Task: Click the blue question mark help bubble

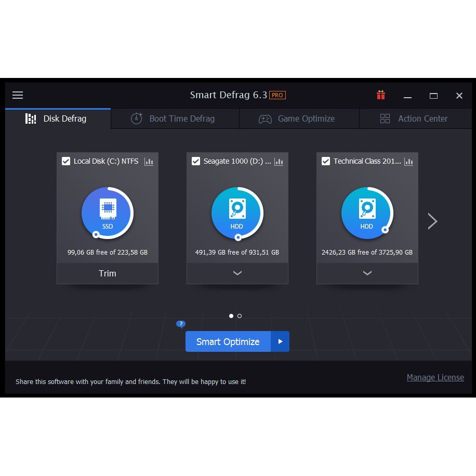Action: click(181, 324)
